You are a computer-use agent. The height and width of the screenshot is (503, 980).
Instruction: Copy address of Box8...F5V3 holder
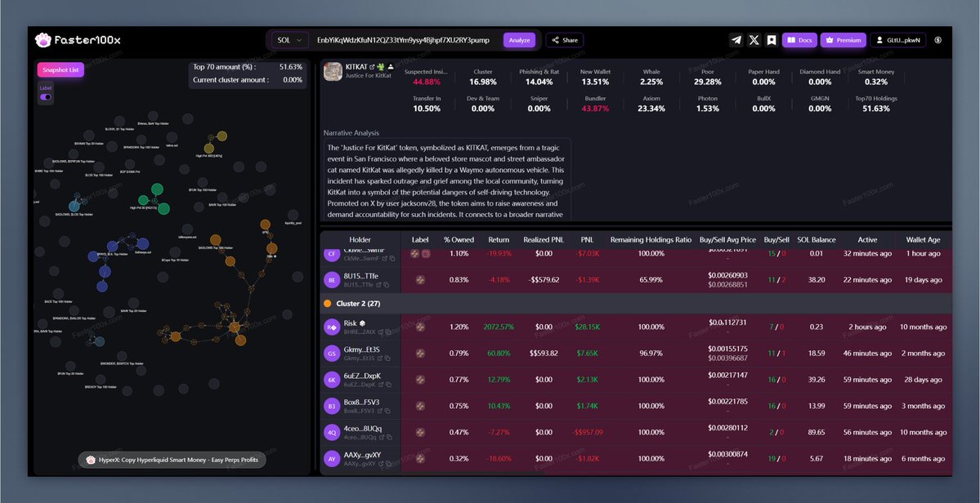pos(388,411)
